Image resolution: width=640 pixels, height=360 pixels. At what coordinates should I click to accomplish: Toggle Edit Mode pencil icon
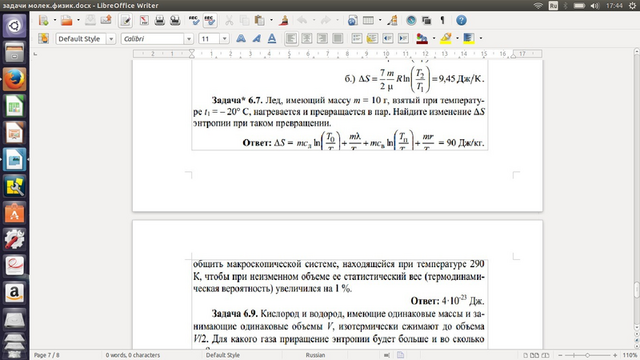[x=126, y=20]
